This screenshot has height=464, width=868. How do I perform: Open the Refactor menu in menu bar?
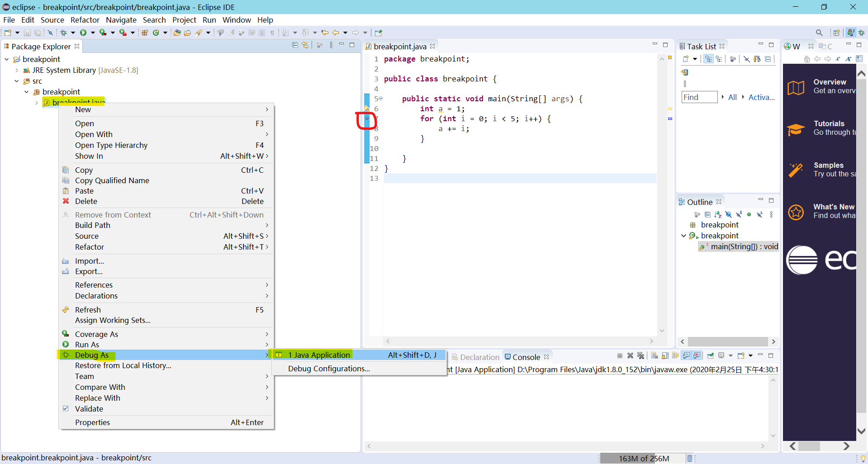(x=85, y=20)
